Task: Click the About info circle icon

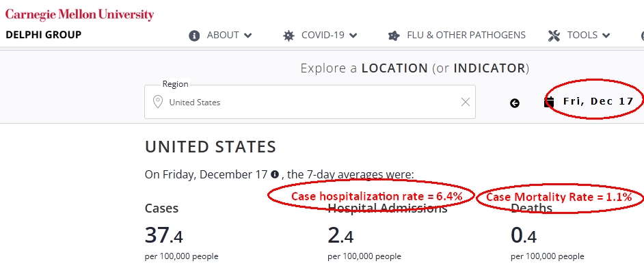Action: click(194, 36)
